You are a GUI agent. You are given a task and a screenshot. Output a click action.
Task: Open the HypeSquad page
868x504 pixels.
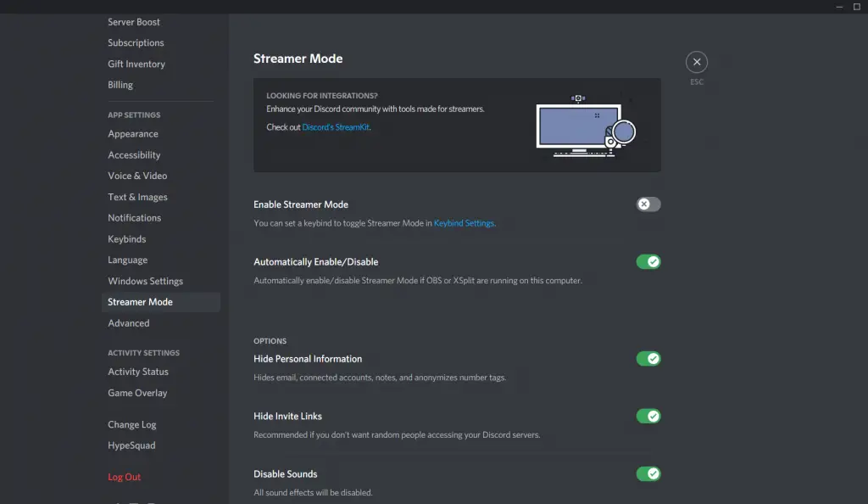click(x=131, y=445)
